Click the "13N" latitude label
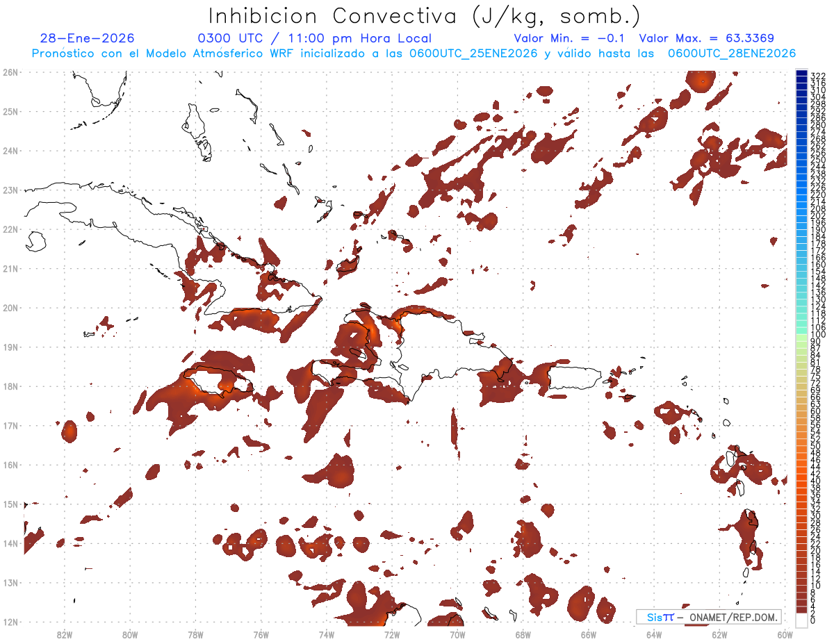Image resolution: width=834 pixels, height=644 pixels. tap(10, 582)
